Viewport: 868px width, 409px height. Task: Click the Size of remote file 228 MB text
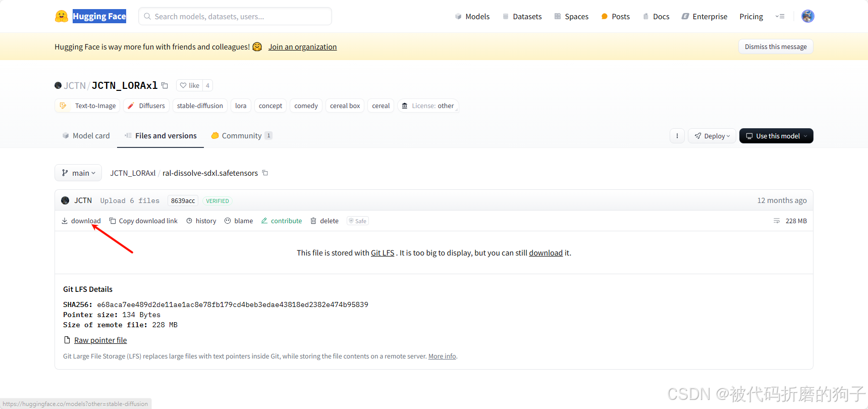click(x=120, y=325)
